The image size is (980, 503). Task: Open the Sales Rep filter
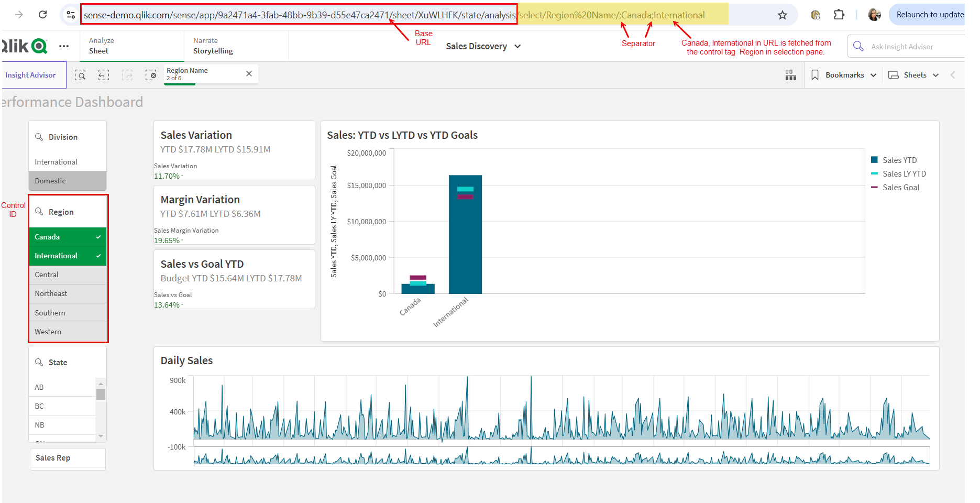pyautogui.click(x=68, y=458)
